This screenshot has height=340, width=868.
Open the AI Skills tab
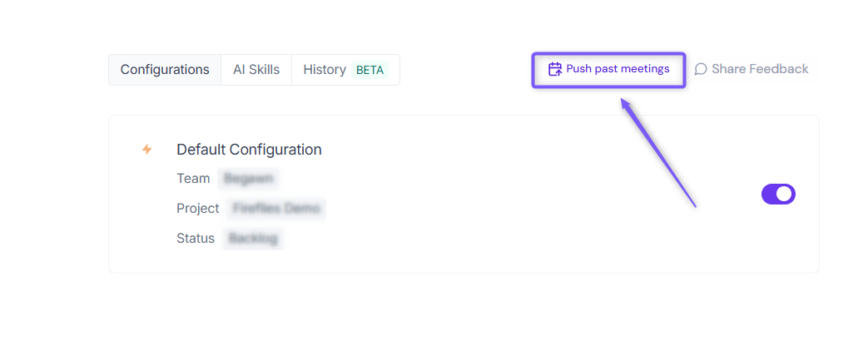(256, 70)
